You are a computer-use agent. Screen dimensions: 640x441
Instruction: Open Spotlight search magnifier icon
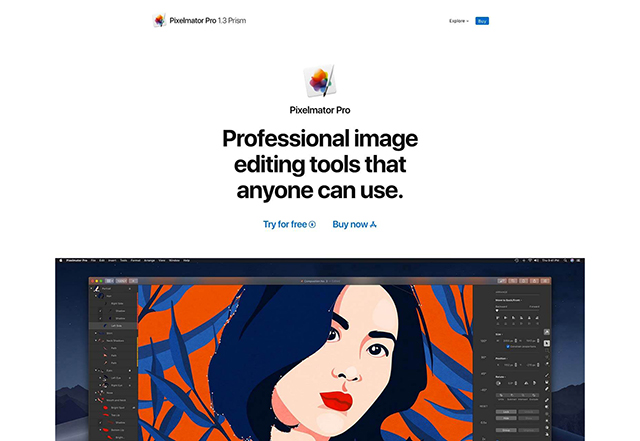(565, 260)
